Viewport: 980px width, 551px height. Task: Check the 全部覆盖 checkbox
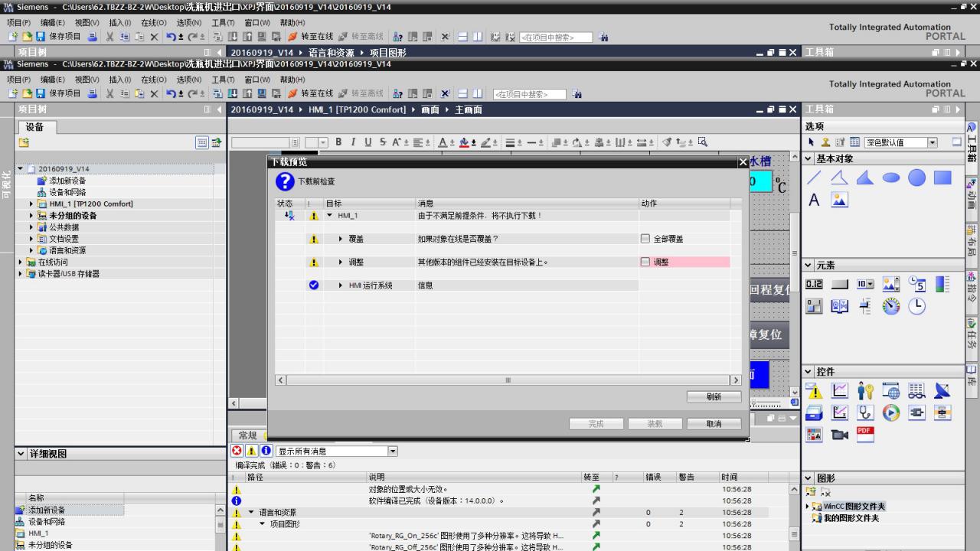(645, 239)
